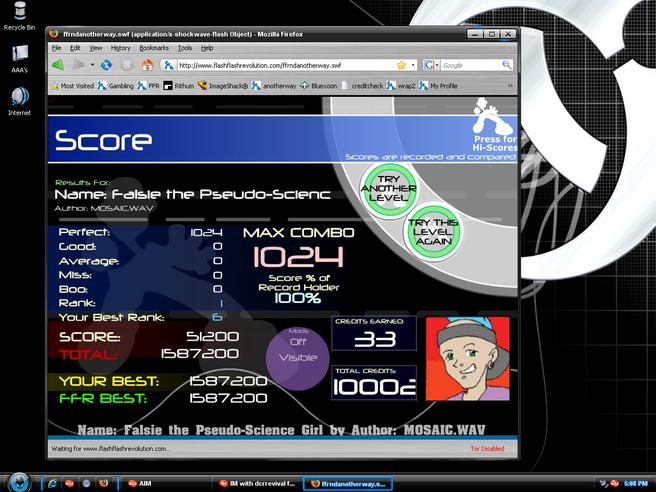Open the ImageShack bookmark

click(223, 86)
